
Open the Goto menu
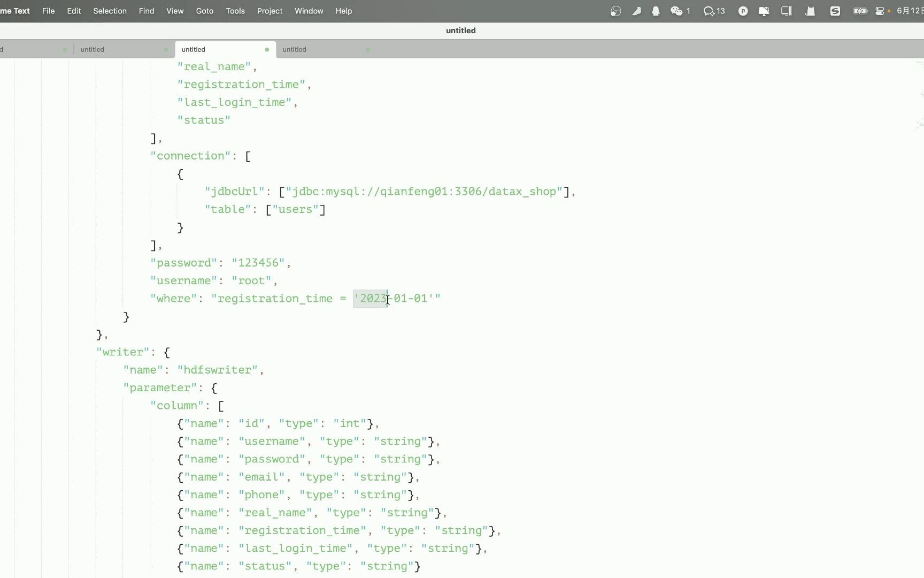[205, 11]
